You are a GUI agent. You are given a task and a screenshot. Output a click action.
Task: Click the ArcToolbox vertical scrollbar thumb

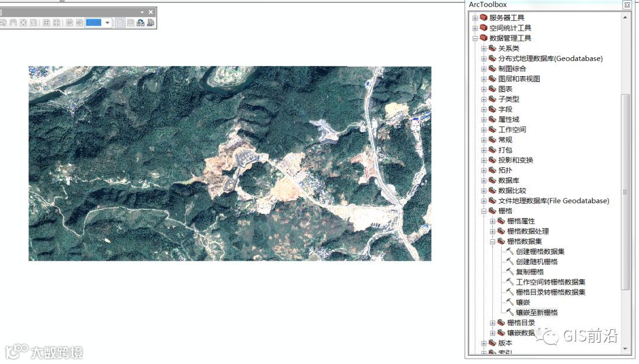coord(625,192)
